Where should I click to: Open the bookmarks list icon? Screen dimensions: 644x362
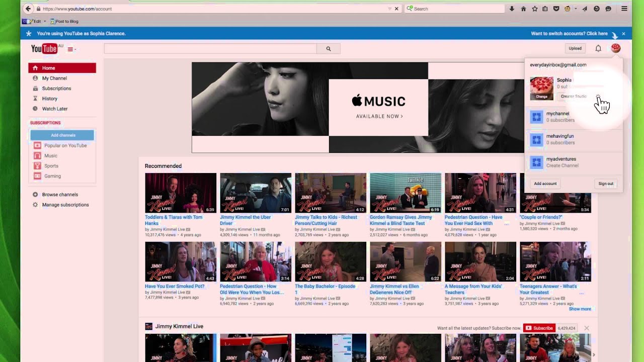click(x=545, y=9)
